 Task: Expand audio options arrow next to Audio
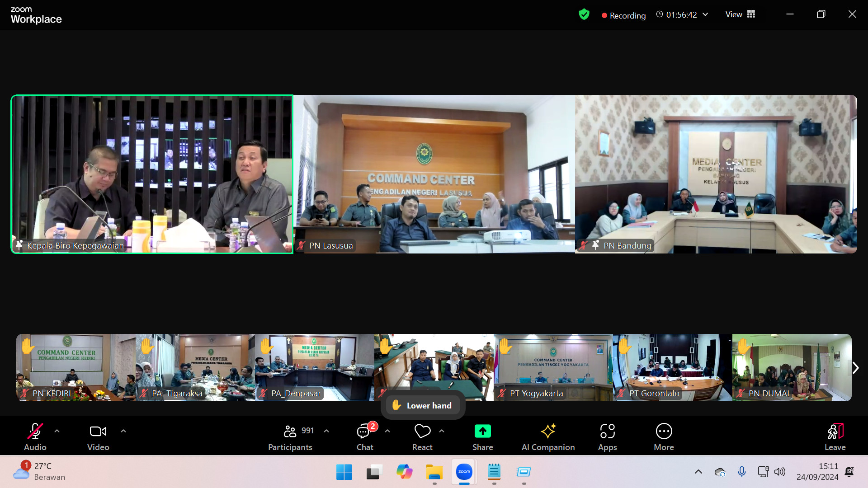click(x=57, y=431)
